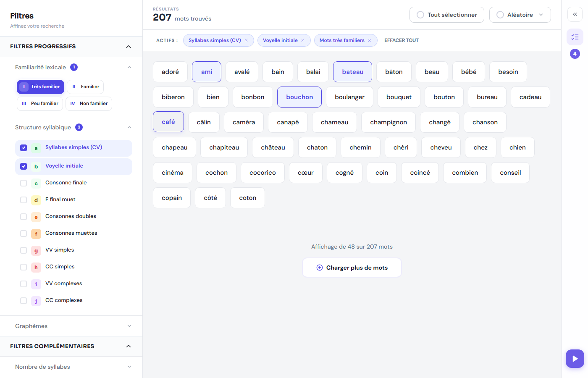This screenshot has height=378, width=588.
Task: Click the number 4 selection count badge
Action: [575, 54]
